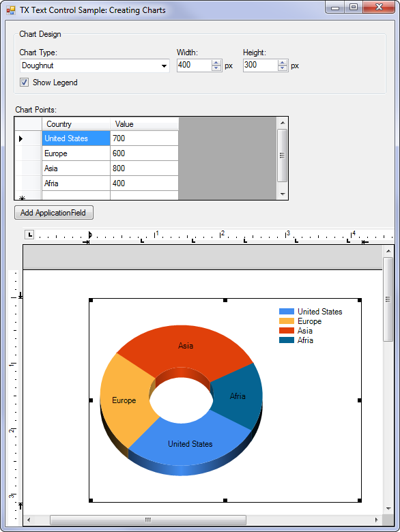Click the ruler tab-type selector icon
Screen dimensions: 400x532
coord(29,235)
